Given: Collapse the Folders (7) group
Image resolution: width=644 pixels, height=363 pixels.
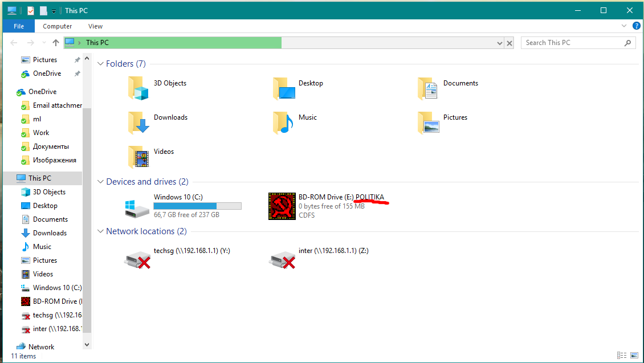Looking at the screenshot, I should (x=100, y=64).
